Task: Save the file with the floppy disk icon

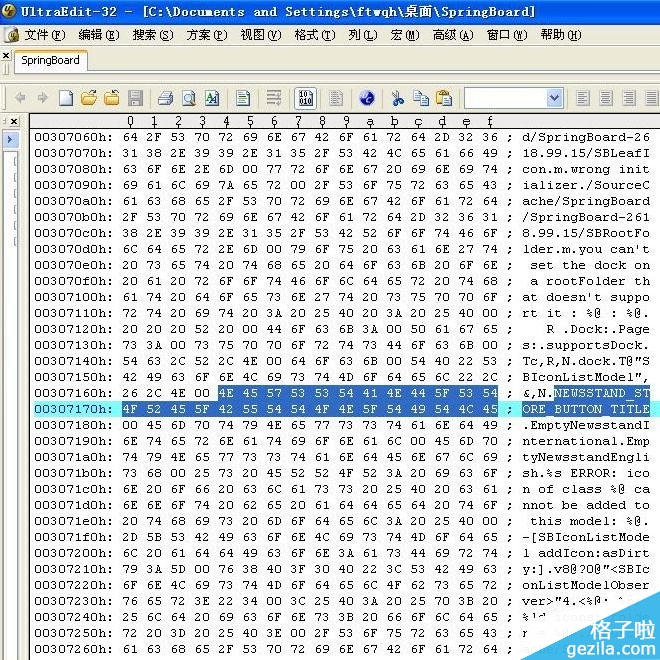Action: [x=135, y=98]
